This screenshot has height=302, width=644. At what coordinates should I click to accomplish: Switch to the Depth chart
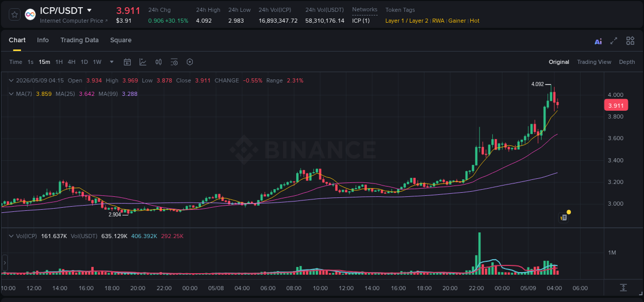[627, 62]
